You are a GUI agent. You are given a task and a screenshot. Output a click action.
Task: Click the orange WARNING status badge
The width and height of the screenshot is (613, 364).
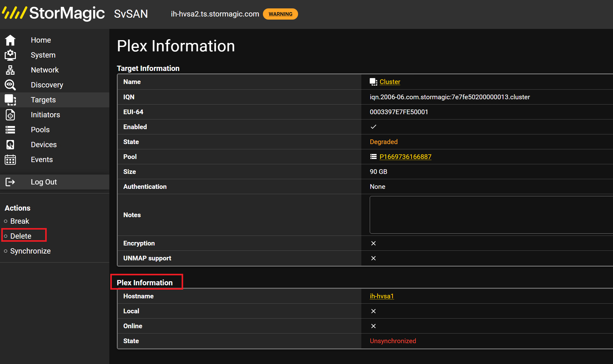tap(280, 14)
